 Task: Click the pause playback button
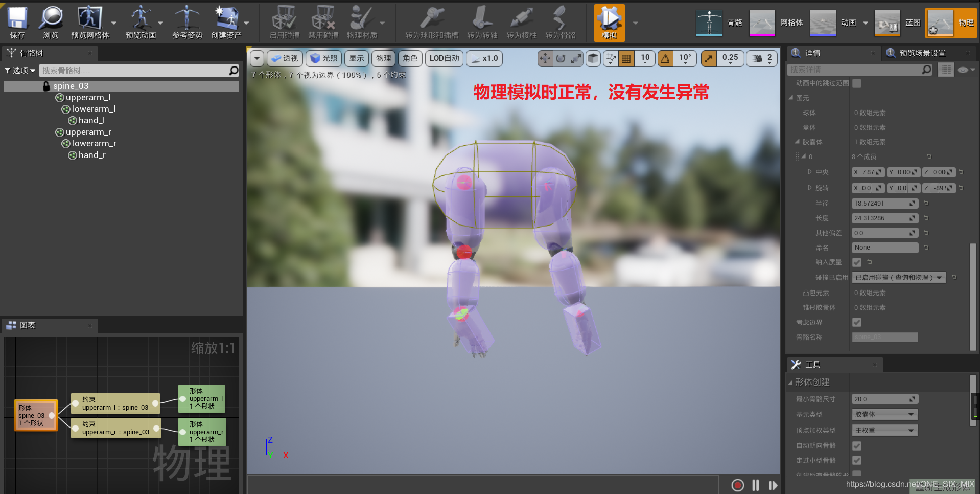755,485
